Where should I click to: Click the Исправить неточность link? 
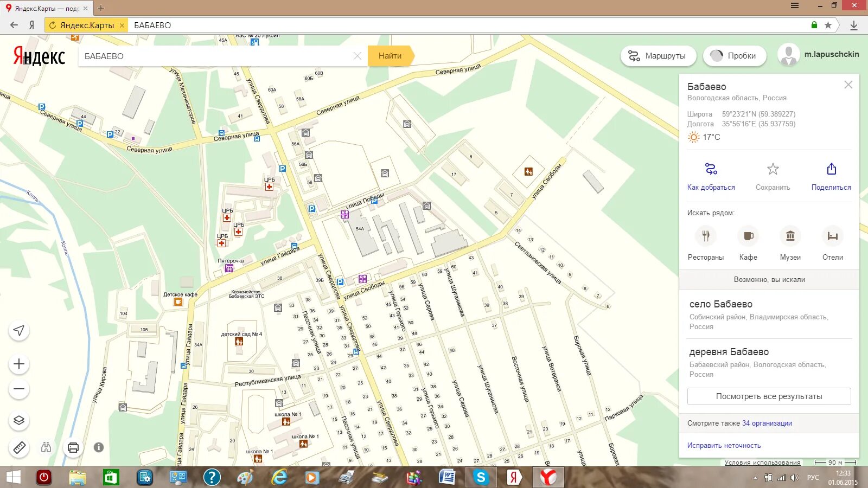[x=724, y=446]
